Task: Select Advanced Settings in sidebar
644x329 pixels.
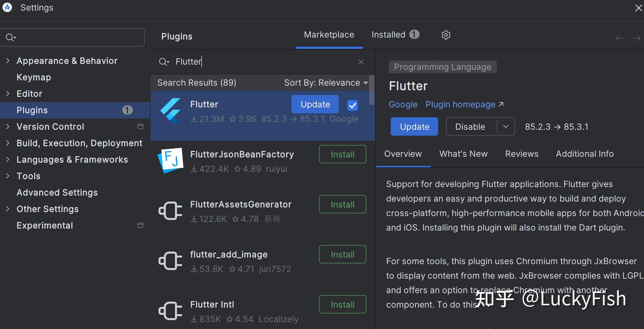Action: (57, 192)
